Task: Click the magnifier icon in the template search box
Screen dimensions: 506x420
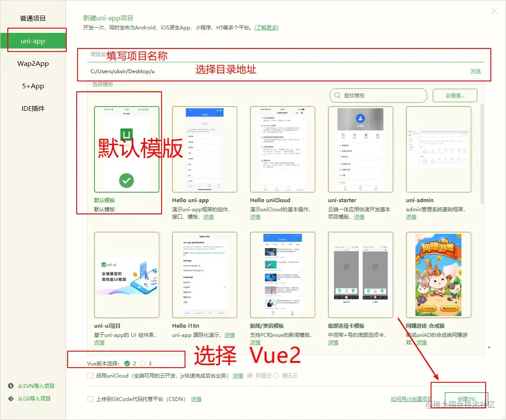Action: click(337, 95)
